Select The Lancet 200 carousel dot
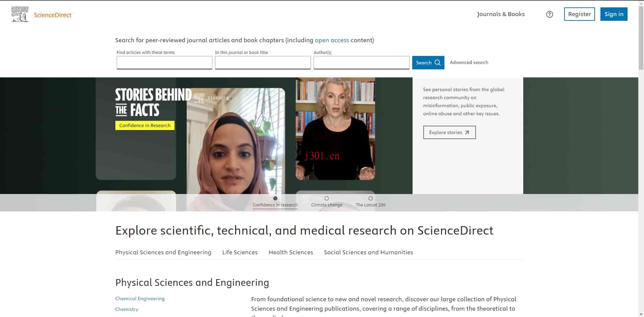The width and height of the screenshot is (644, 317). click(x=371, y=198)
